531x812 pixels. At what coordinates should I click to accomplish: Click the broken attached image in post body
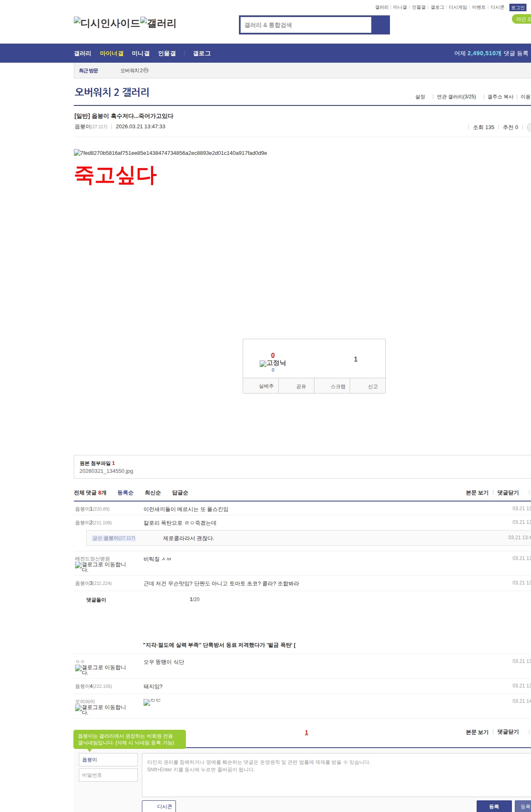tap(170, 153)
